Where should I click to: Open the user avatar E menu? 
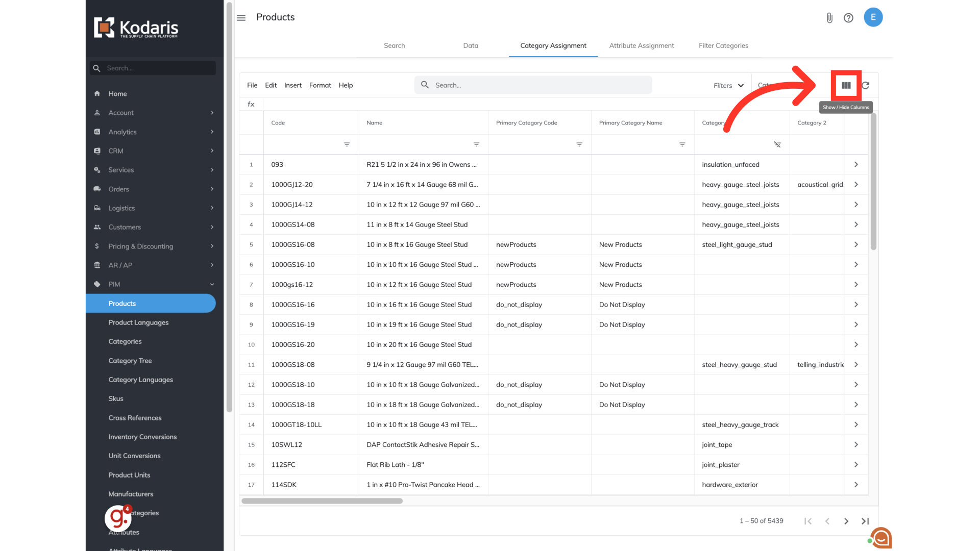(873, 17)
